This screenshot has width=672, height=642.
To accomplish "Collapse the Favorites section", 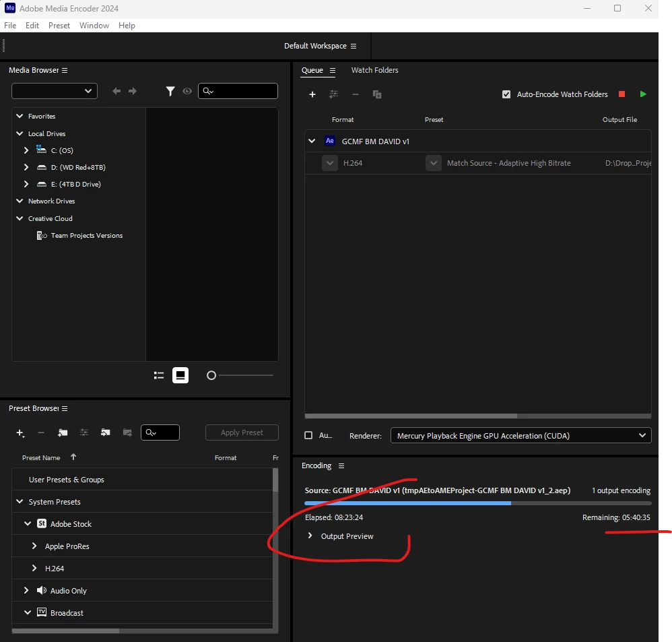I will pos(20,116).
